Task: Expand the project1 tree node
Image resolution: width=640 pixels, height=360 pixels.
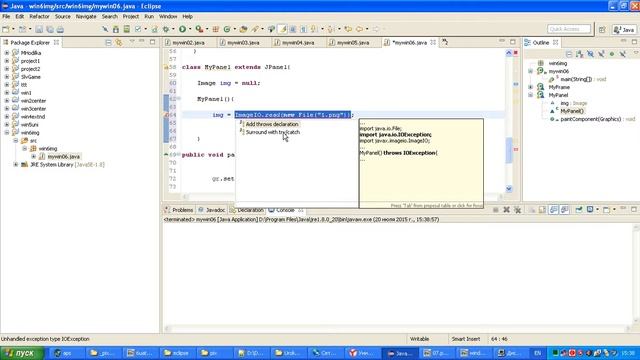Action: coord(7,61)
